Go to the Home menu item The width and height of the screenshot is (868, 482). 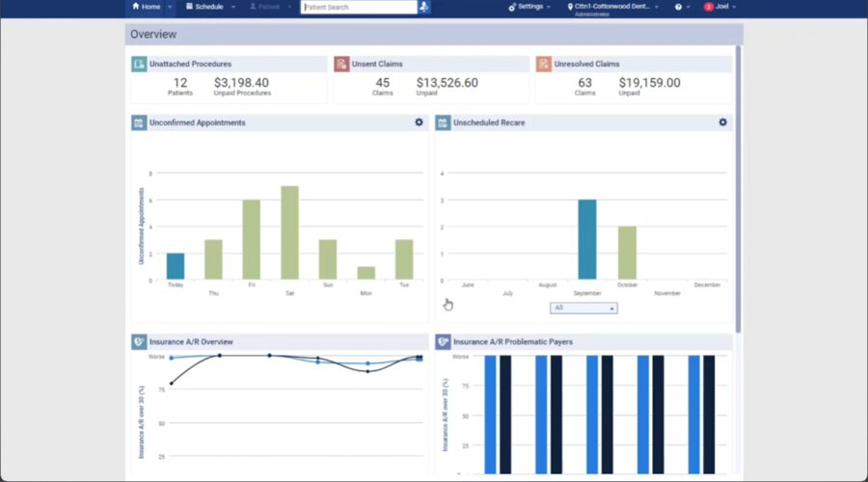[147, 7]
